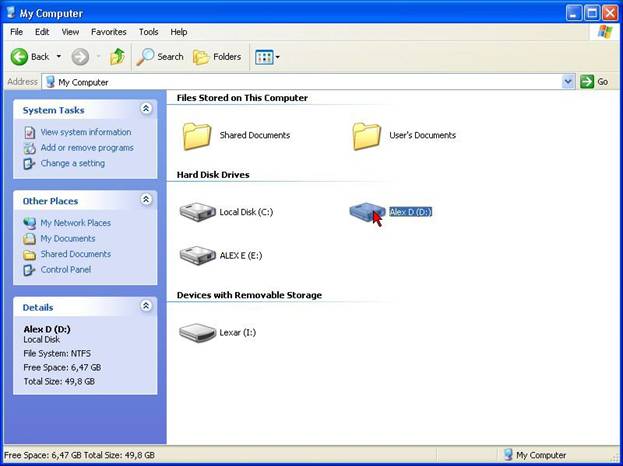This screenshot has width=623, height=466.
Task: Toggle the Folders pane button
Action: 217,57
